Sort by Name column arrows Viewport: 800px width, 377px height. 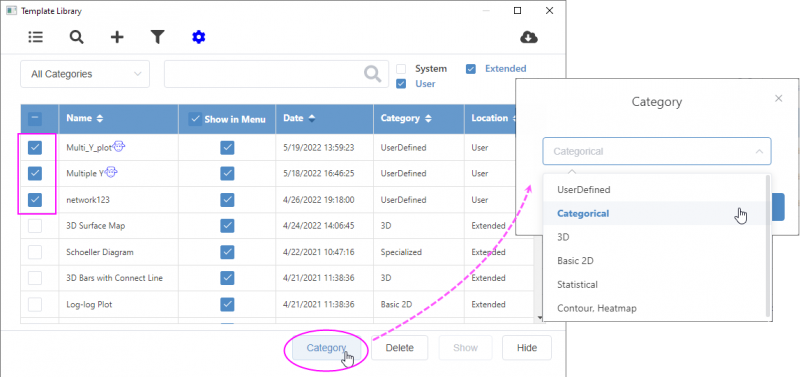[x=100, y=118]
